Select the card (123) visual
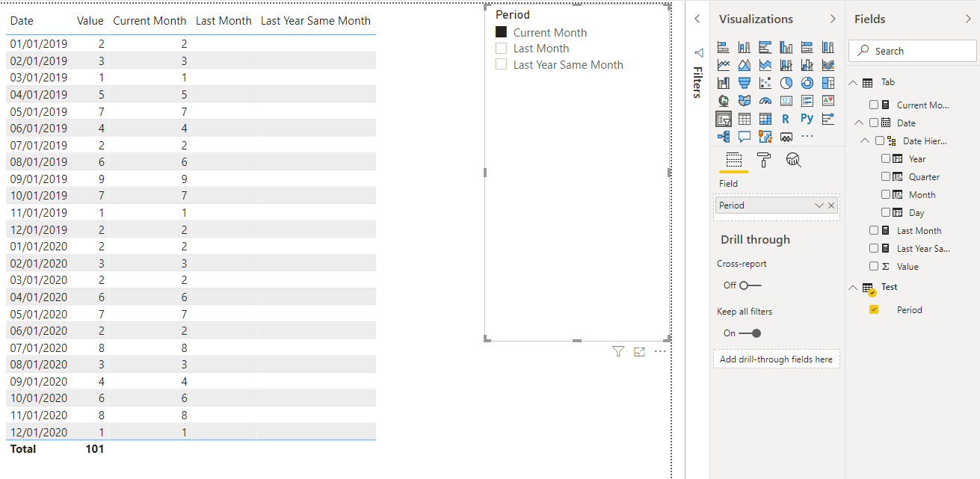 (x=786, y=101)
